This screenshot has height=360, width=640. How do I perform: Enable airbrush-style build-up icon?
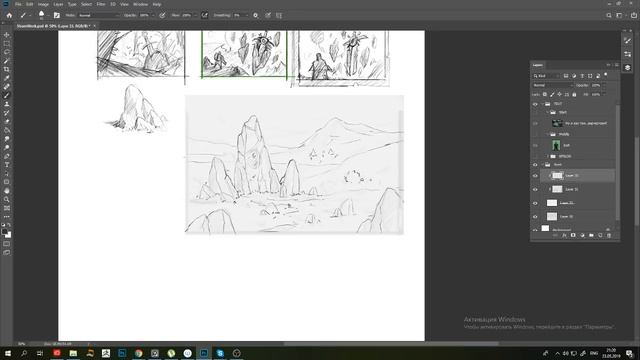(204, 16)
